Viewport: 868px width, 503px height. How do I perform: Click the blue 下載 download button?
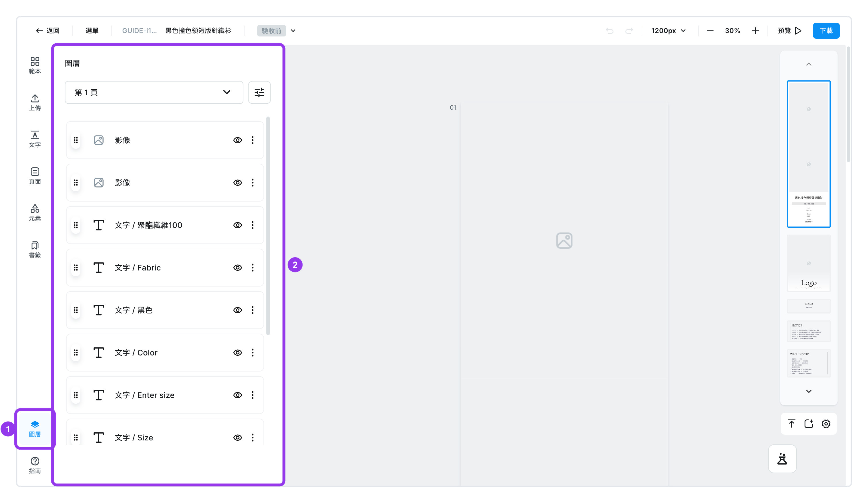pyautogui.click(x=826, y=31)
